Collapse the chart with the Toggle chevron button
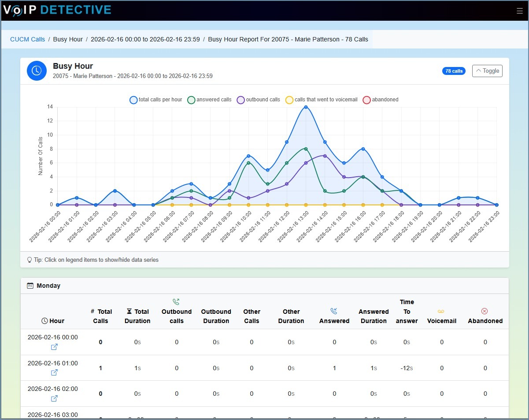 click(x=487, y=71)
